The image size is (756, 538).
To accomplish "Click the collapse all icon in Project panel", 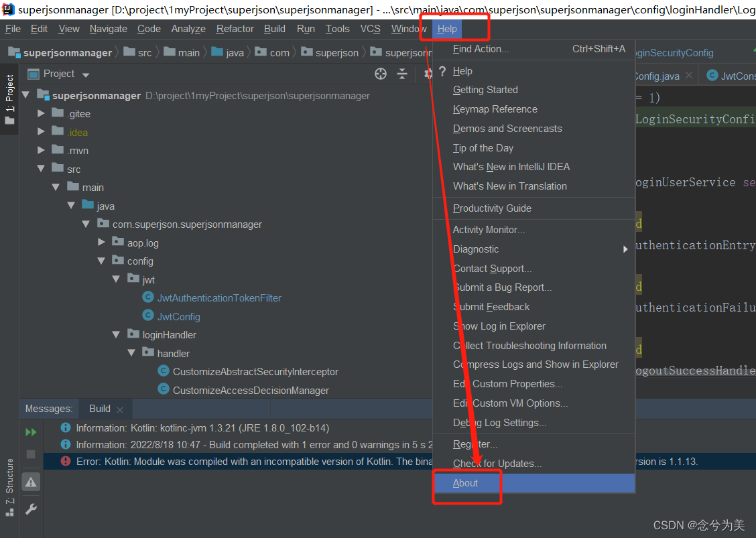I will pyautogui.click(x=402, y=74).
